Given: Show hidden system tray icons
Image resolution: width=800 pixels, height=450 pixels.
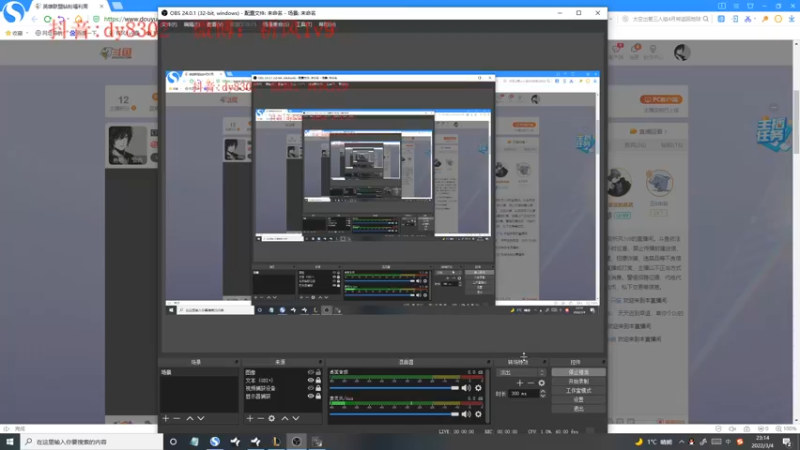Looking at the screenshot, I should point(681,442).
